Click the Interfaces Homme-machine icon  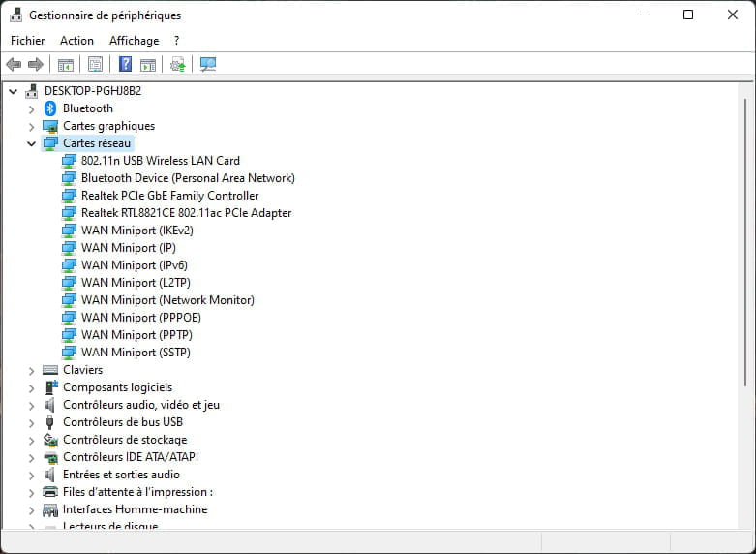(x=50, y=509)
